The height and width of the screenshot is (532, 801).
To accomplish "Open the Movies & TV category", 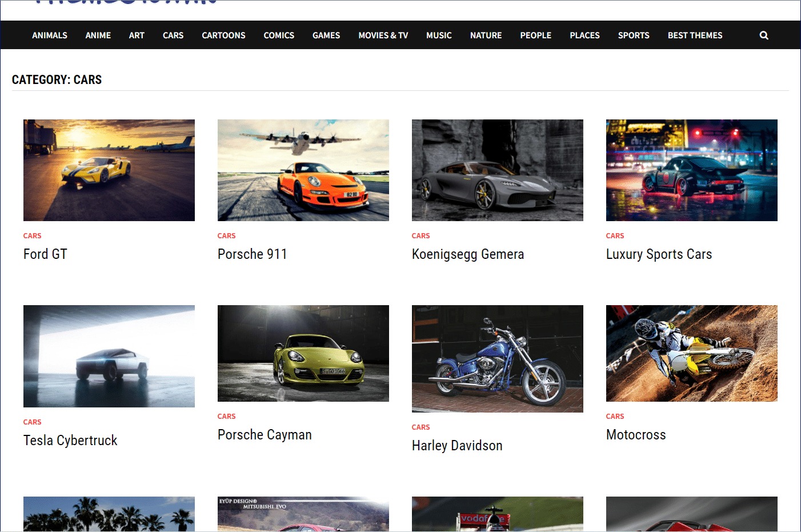I will pos(383,35).
